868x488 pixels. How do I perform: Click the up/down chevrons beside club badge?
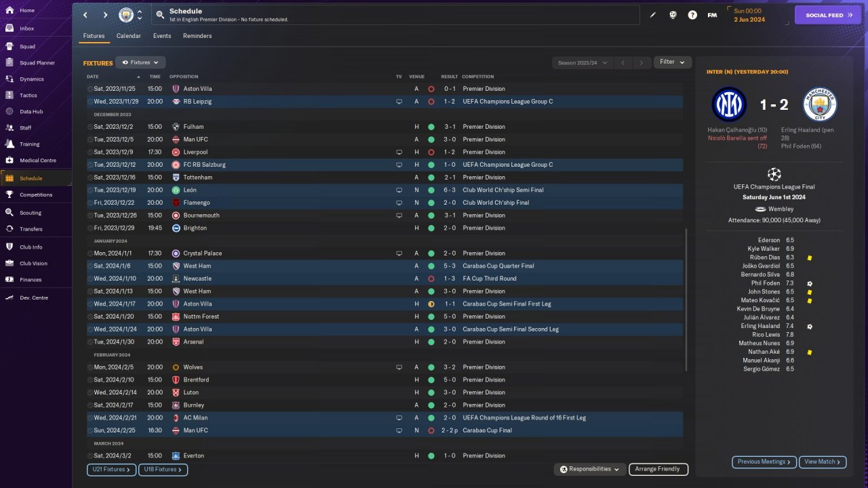pos(140,15)
